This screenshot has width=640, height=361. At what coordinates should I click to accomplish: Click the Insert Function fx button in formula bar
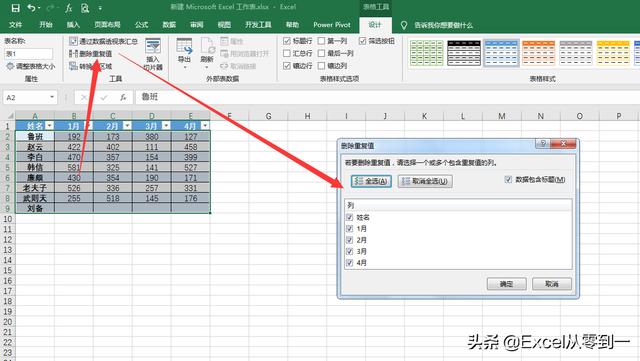(123, 97)
